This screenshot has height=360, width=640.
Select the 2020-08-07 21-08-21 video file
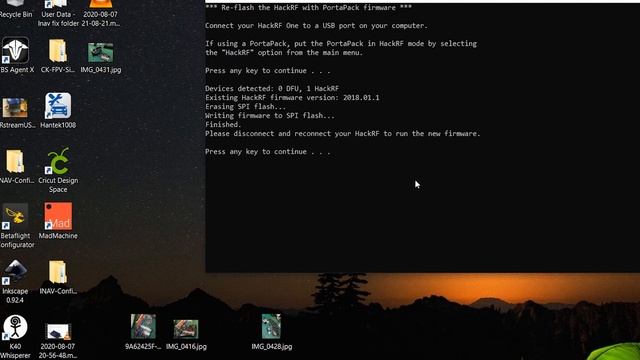(x=100, y=13)
